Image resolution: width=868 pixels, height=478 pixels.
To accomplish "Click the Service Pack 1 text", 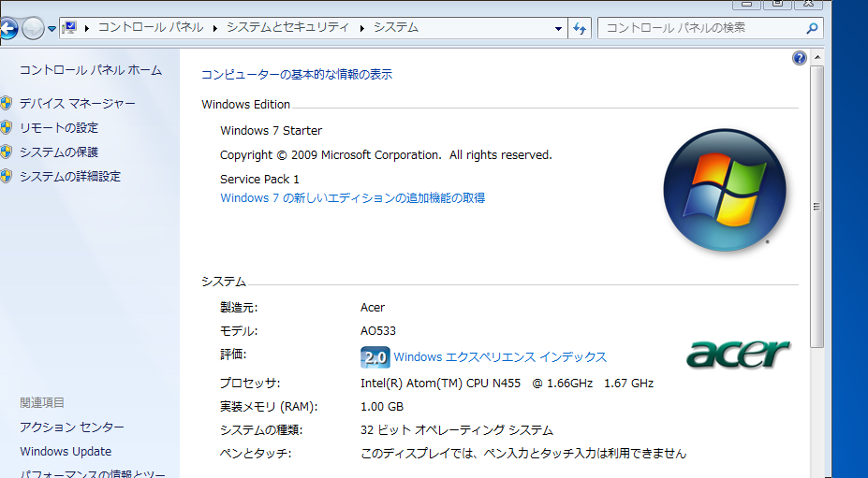I will click(x=259, y=180).
